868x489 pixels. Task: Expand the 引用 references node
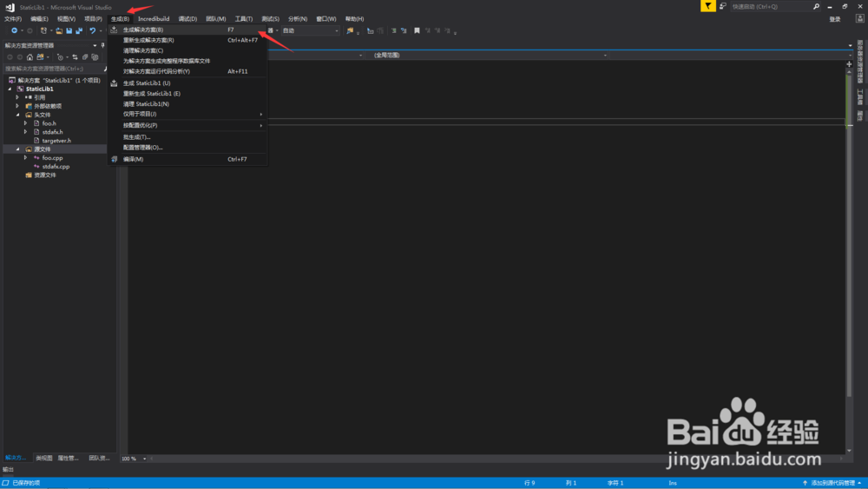point(17,97)
